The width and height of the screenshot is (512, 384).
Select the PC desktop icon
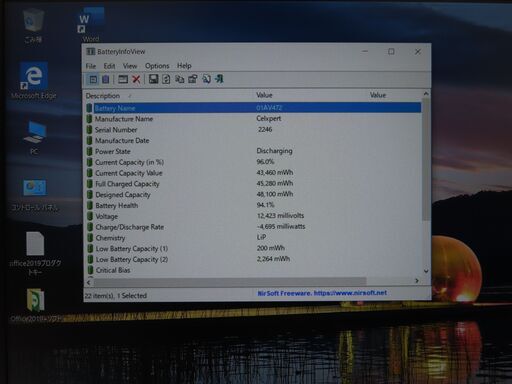coord(34,138)
